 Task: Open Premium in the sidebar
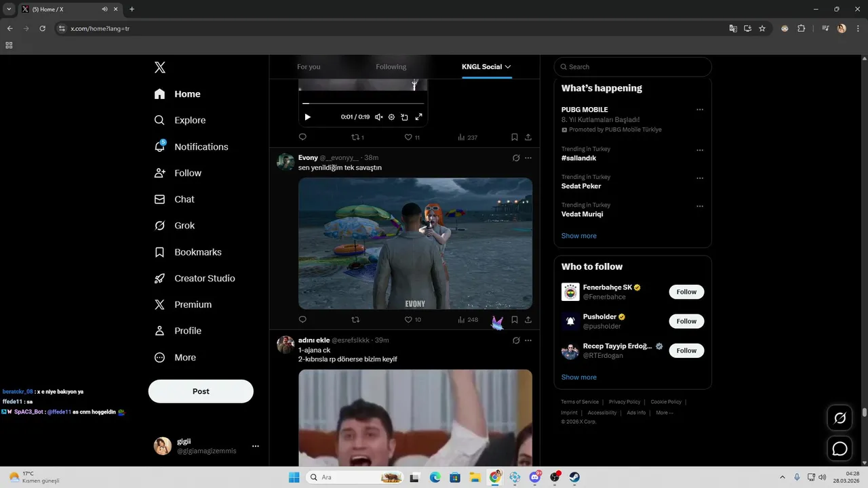tap(183, 305)
